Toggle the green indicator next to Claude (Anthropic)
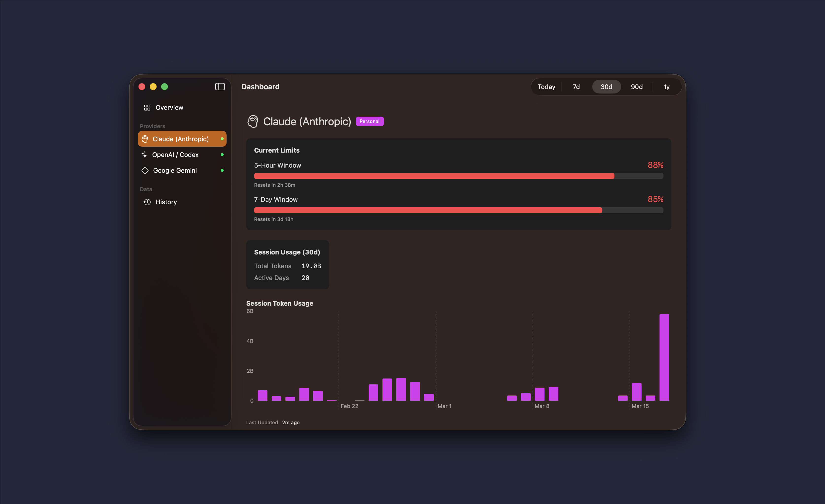 pos(222,139)
